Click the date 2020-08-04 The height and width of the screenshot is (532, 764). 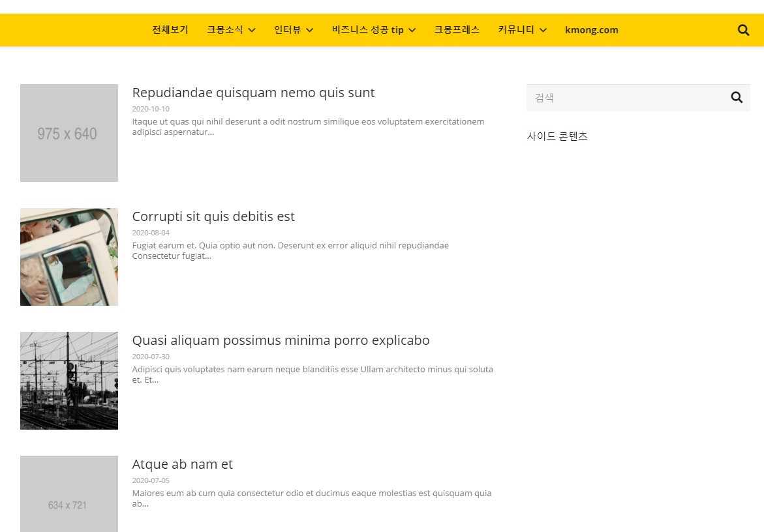tap(151, 233)
